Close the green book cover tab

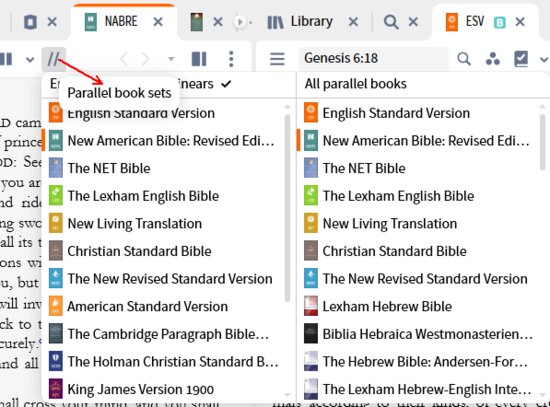coord(218,22)
